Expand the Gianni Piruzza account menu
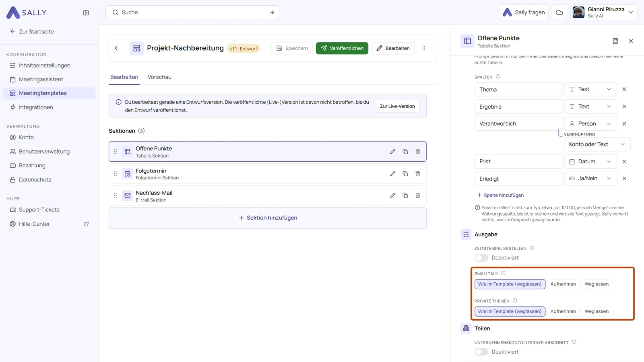This screenshot has height=362, width=644. 603,12
